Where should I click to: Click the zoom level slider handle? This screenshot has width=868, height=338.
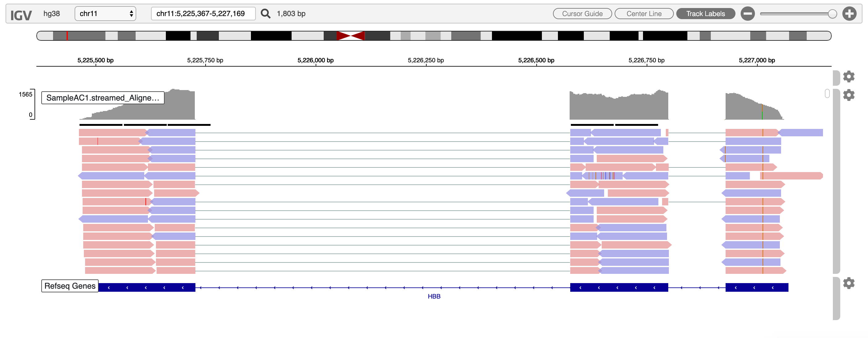coord(832,14)
